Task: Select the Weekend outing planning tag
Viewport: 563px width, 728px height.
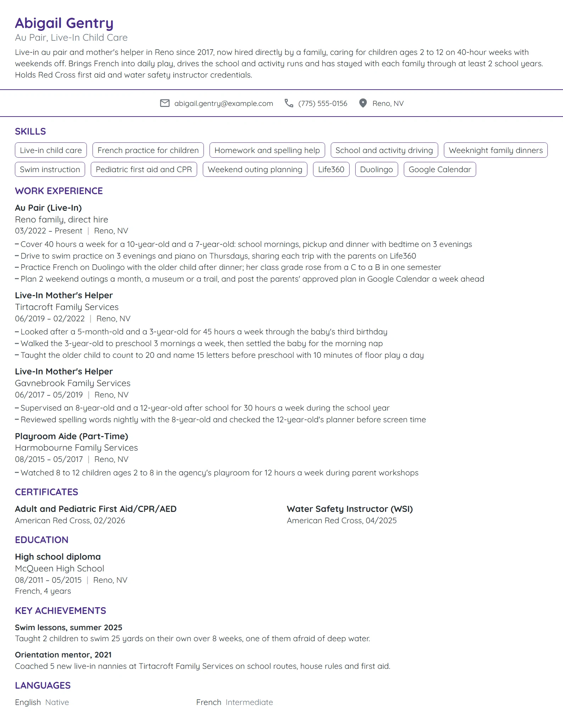Action: coord(255,169)
